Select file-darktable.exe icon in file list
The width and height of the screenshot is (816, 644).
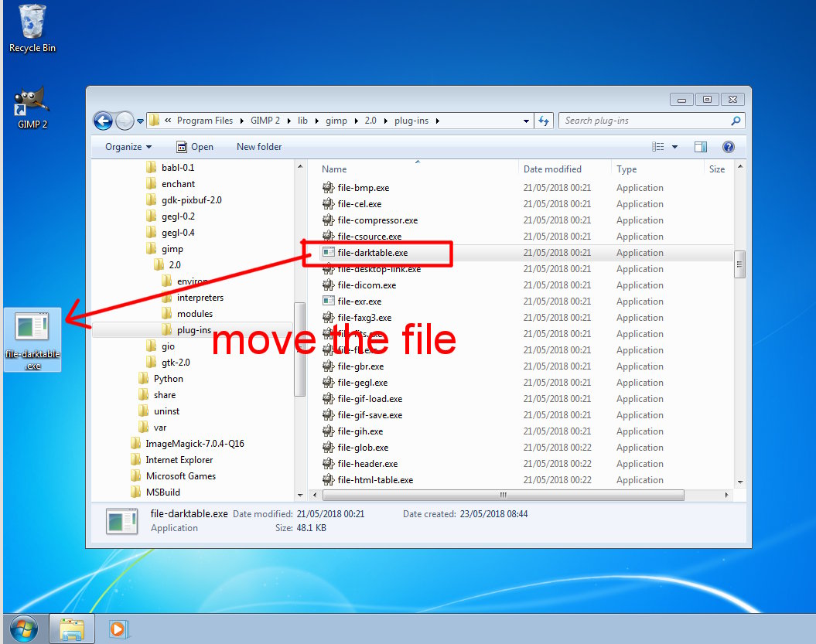tap(328, 252)
